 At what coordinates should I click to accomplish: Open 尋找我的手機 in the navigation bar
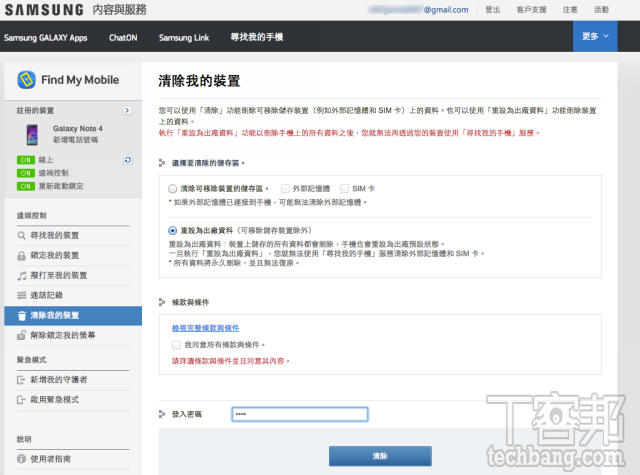pos(257,37)
